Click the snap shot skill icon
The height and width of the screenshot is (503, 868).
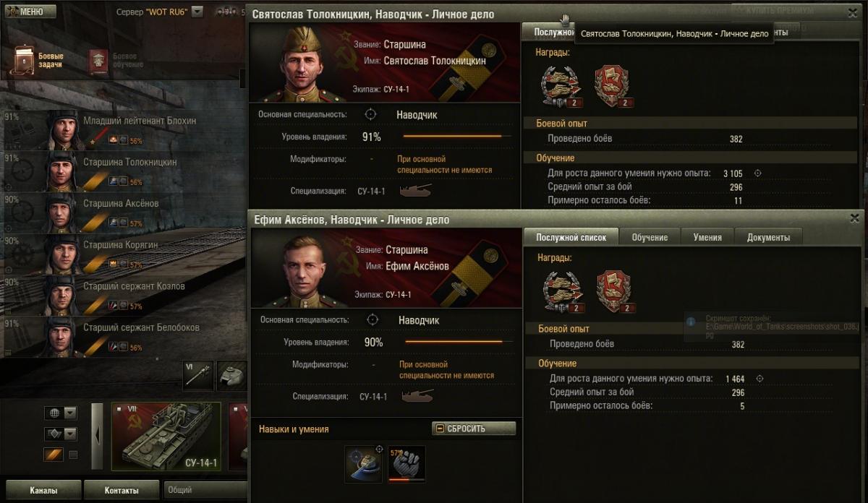tap(364, 463)
